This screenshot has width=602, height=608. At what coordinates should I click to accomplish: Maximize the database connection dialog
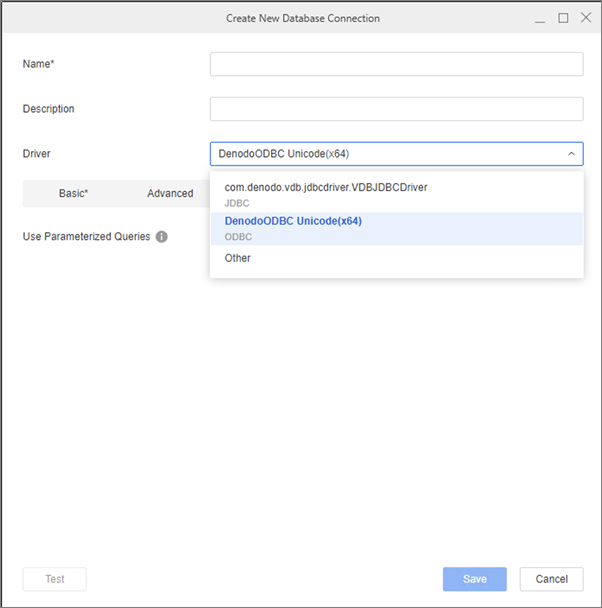coord(563,18)
